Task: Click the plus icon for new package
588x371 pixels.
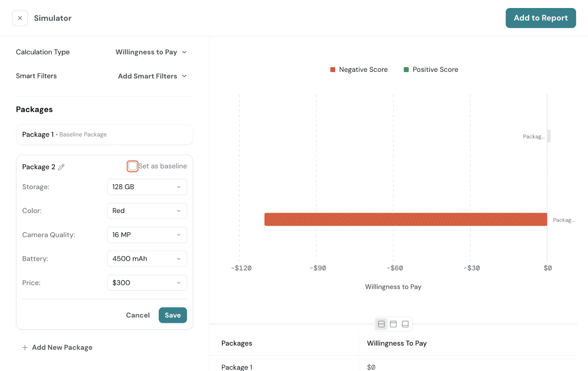Action: pyautogui.click(x=25, y=347)
